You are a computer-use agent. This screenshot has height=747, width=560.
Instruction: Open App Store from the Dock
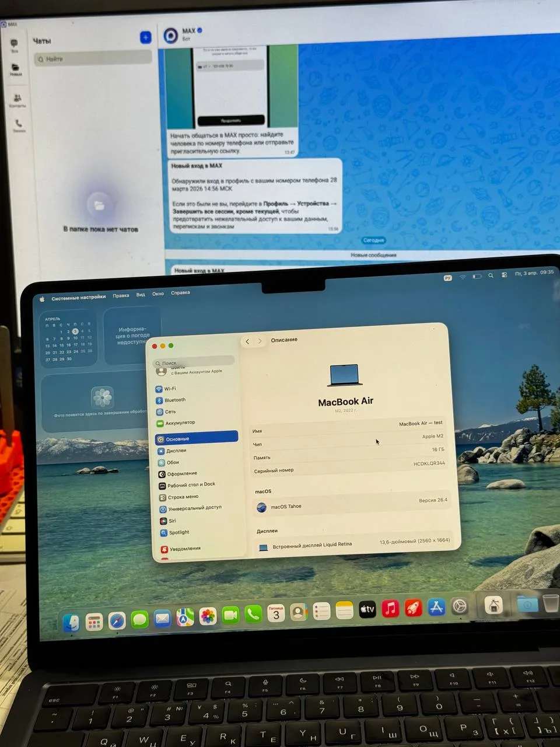[x=436, y=608]
